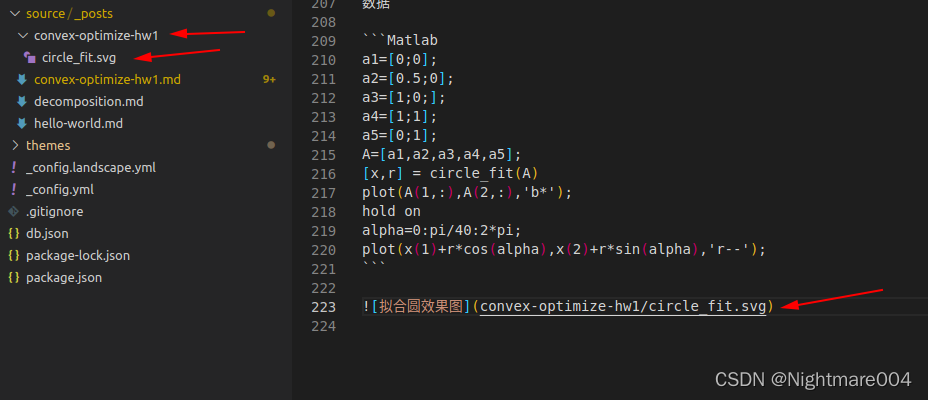
Task: Click the .gitignore git icon
Action: pyautogui.click(x=14, y=211)
